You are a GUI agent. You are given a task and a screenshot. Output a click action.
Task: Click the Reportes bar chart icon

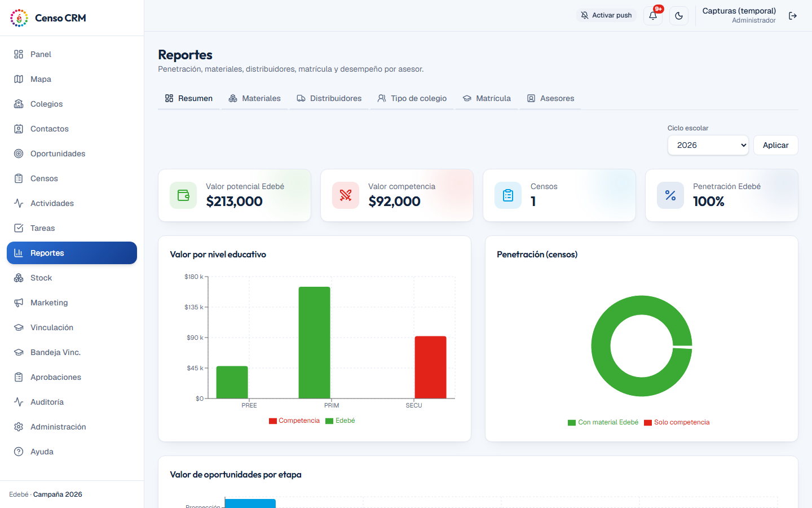click(x=19, y=253)
